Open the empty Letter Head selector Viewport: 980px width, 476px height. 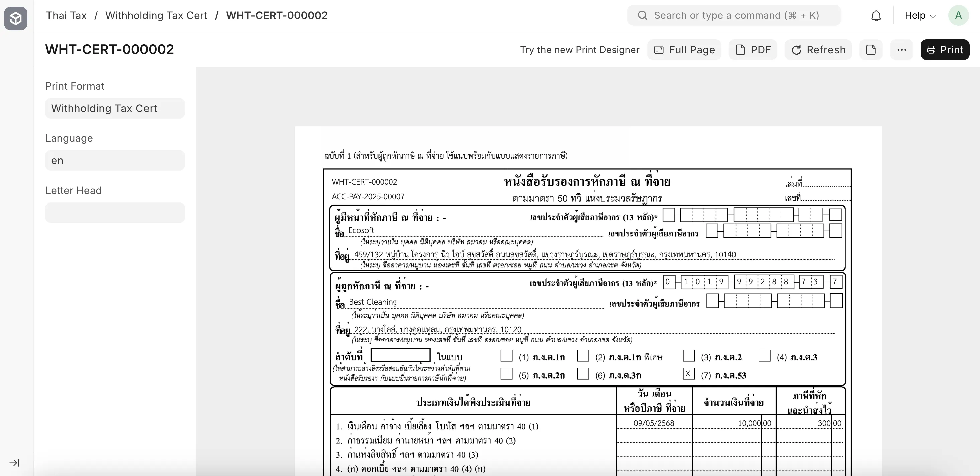(x=115, y=213)
